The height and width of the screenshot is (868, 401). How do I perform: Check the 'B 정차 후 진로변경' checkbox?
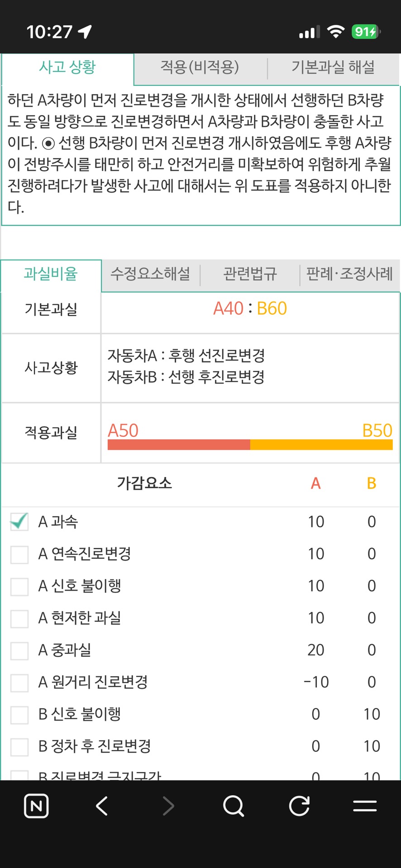point(19,747)
